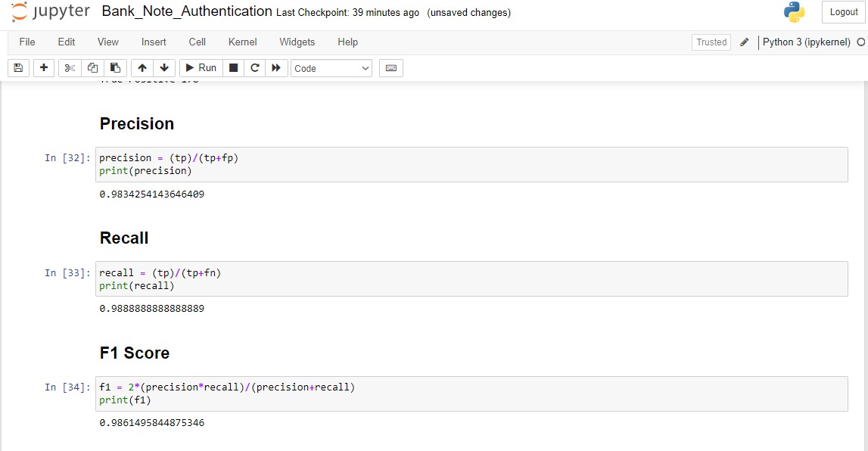Copy the selected cell
The width and height of the screenshot is (868, 451).
92,67
